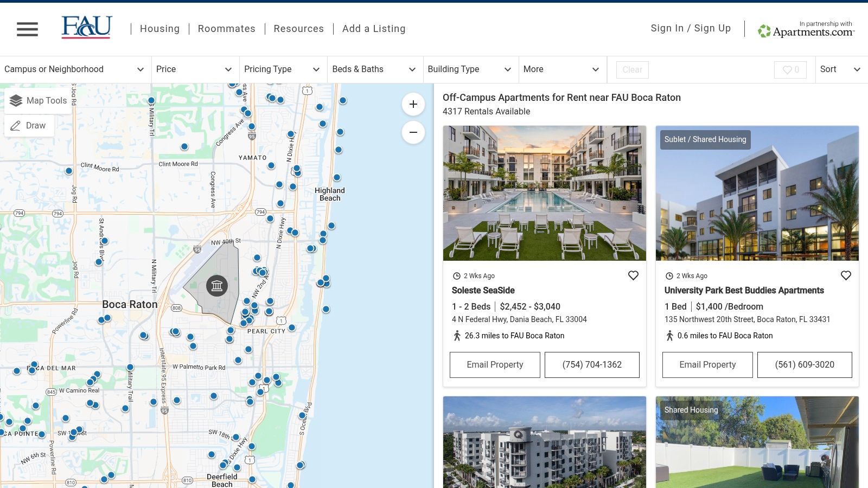Screen dimensions: 868x488
Task: Click '$1,400 /Bedroom' price text
Action: coord(730,306)
